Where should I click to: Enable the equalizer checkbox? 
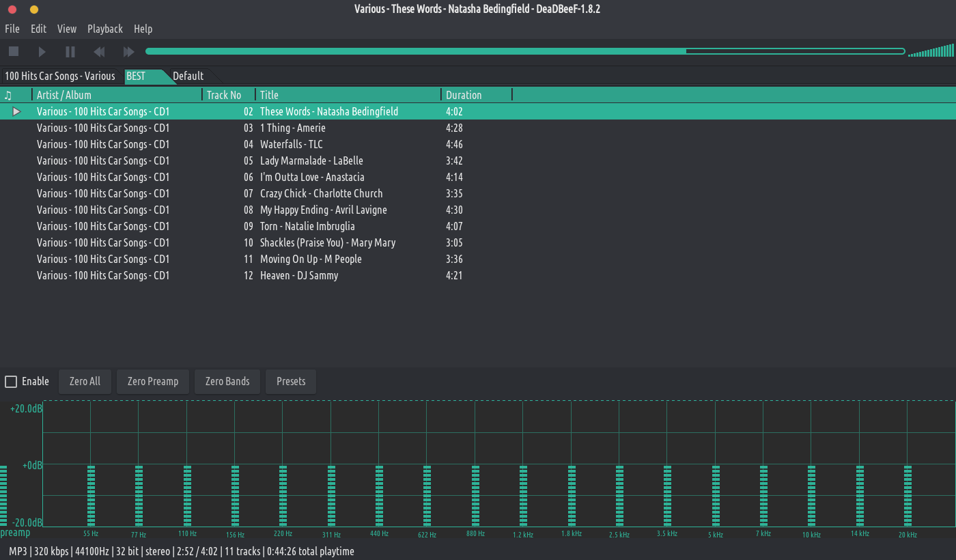point(11,382)
